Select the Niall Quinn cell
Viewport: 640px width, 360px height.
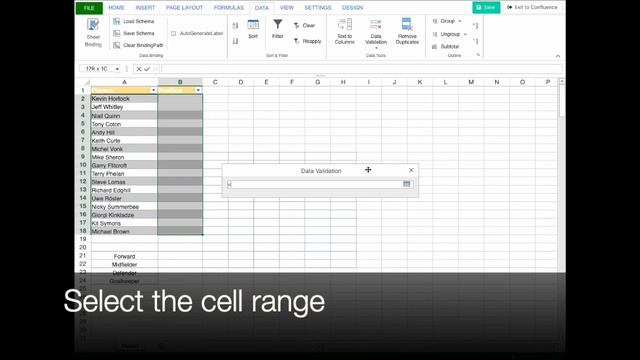(x=124, y=116)
